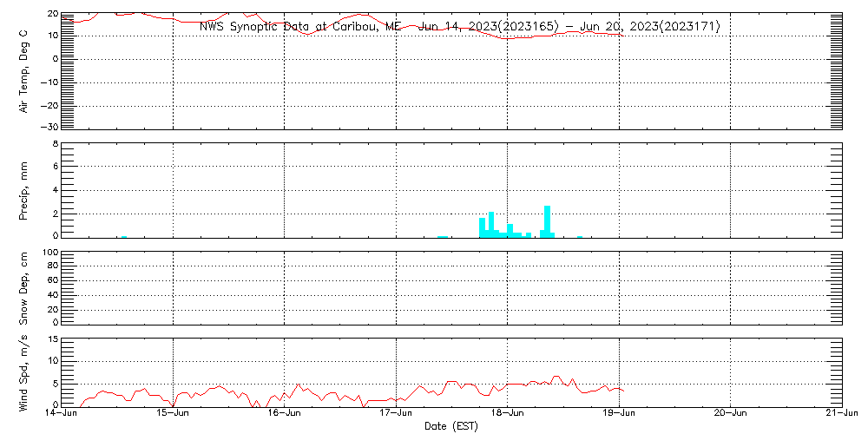Viewport: 868px width, 434px height.
Task: Click the small precipitation bar on 14-Jun
Action: point(124,235)
